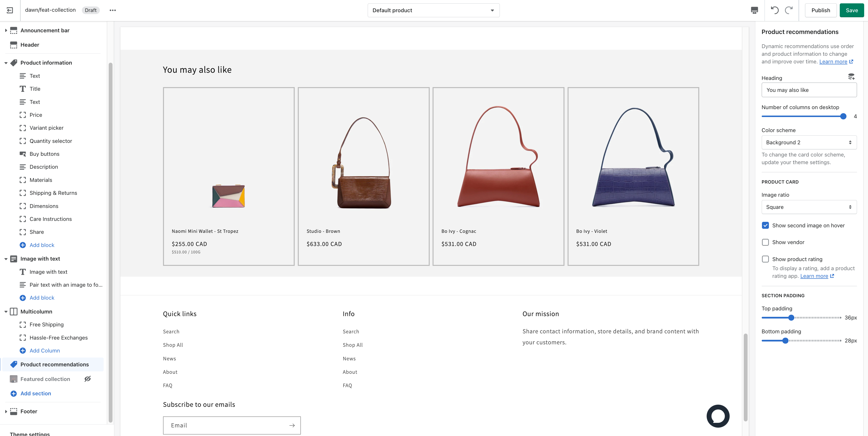The width and height of the screenshot is (868, 436).
Task: Open the Image ratio dropdown
Action: pos(809,207)
